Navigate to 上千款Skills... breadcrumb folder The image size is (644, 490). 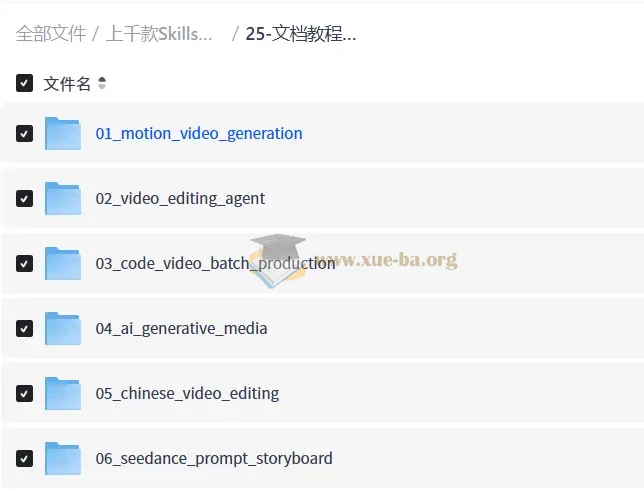tap(159, 34)
